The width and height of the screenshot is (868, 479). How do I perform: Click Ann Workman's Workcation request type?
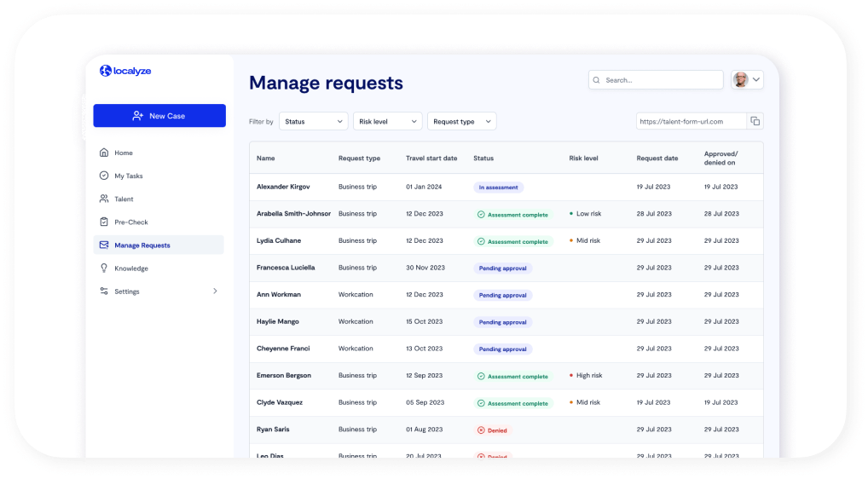(356, 295)
